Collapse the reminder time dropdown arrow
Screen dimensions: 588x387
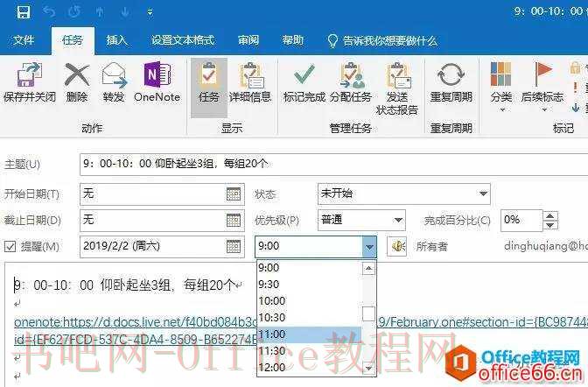pyautogui.click(x=369, y=247)
